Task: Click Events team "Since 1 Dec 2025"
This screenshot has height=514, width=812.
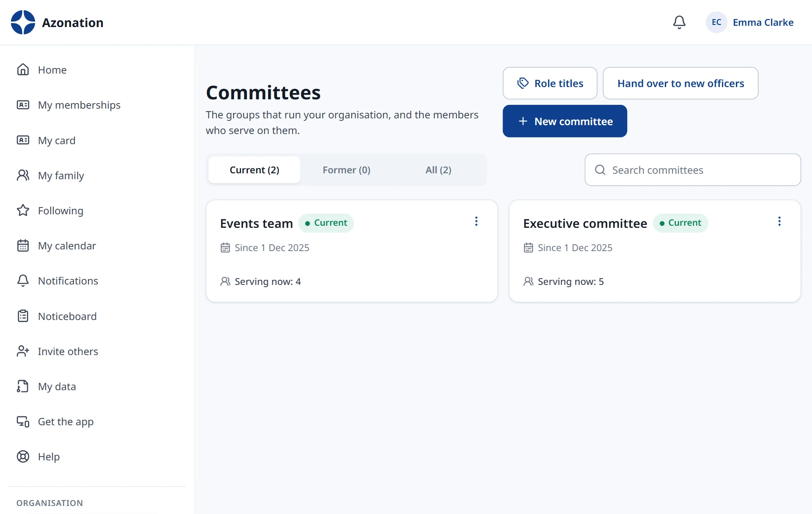Action: pyautogui.click(x=272, y=248)
